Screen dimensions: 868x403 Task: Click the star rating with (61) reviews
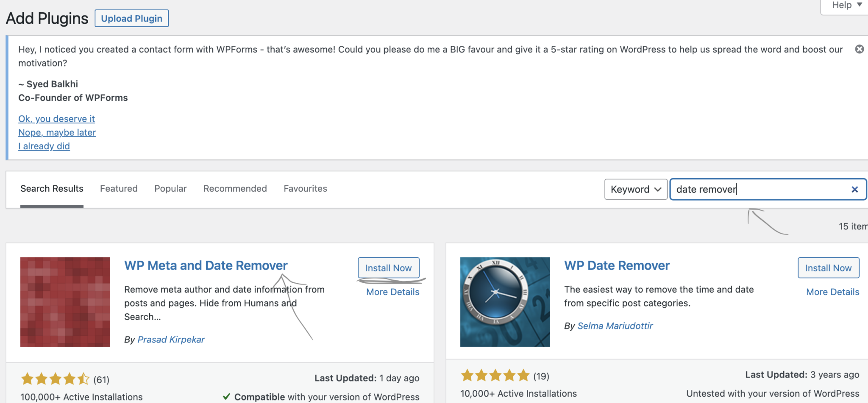pos(55,379)
